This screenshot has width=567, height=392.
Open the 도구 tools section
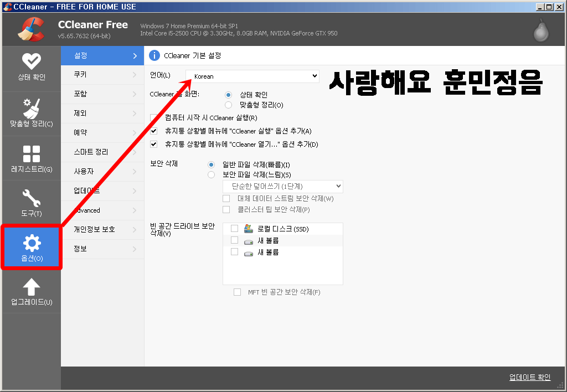click(32, 203)
